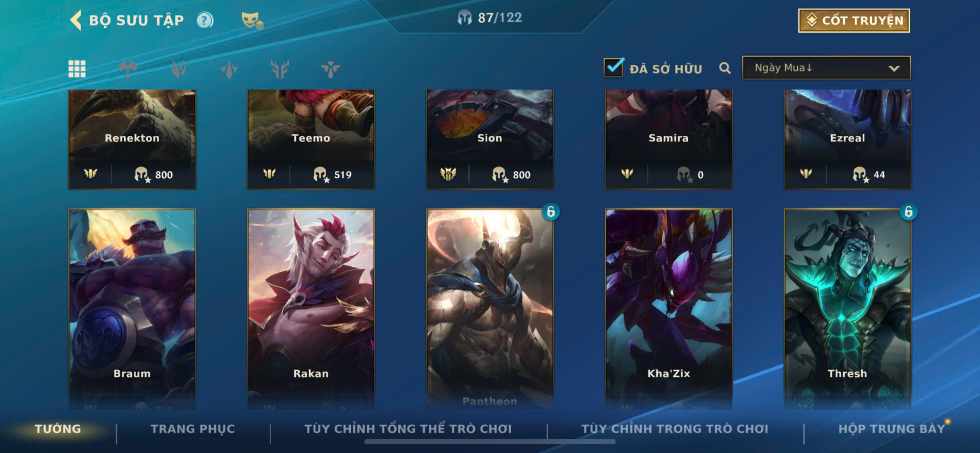980x453 pixels.
Task: Open Sion's mastery emblem icon
Action: point(448,174)
